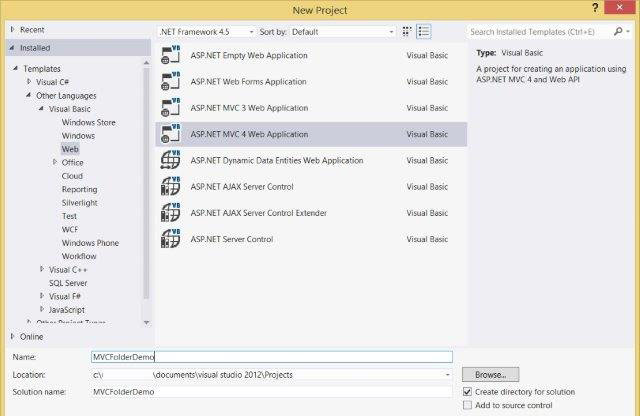
Task: Close the New Project dialog
Action: point(620,7)
